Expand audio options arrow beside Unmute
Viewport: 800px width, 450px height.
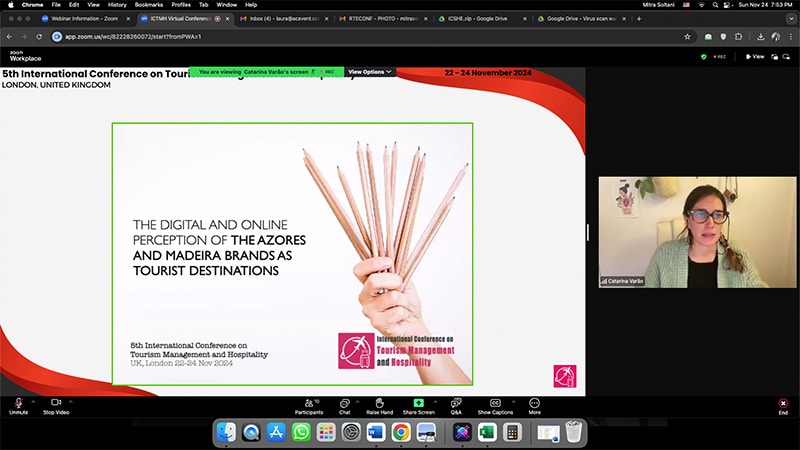click(33, 401)
